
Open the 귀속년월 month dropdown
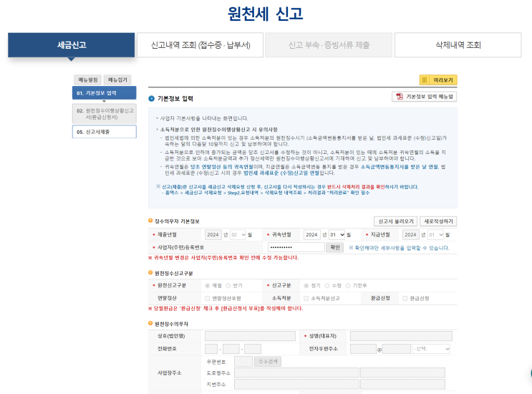337,234
